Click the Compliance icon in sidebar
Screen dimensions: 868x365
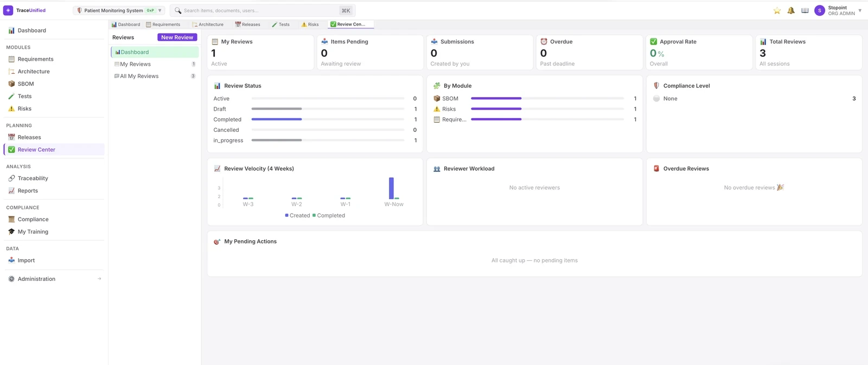click(x=11, y=220)
